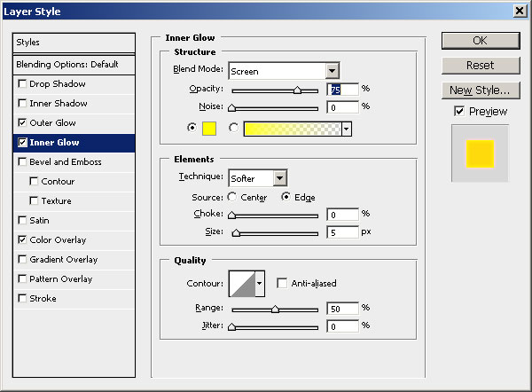Open the Satin settings row
This screenshot has width=532, height=392.
pos(74,221)
